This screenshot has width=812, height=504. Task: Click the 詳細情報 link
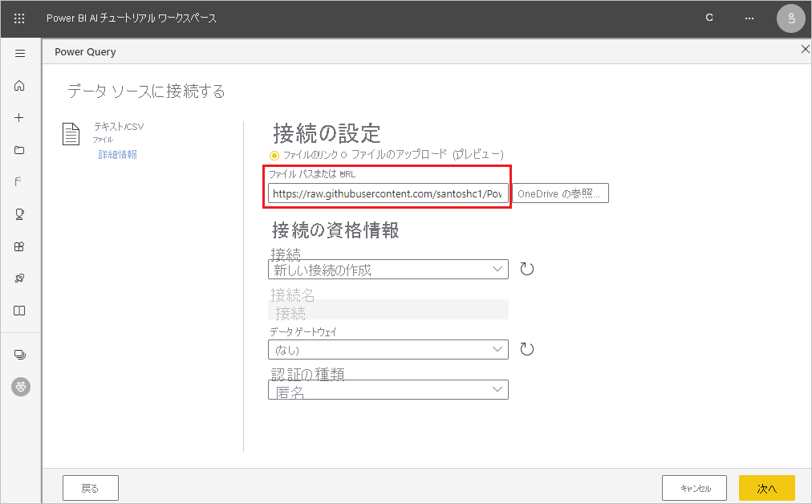point(118,154)
